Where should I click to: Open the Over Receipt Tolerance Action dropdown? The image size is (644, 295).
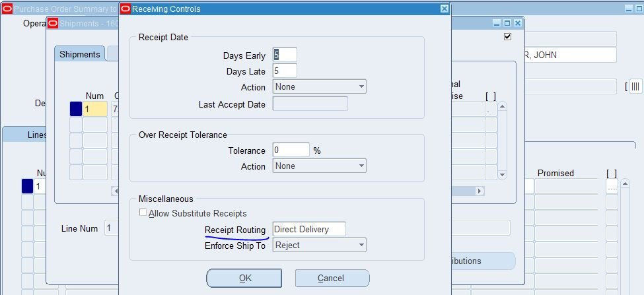tap(320, 166)
